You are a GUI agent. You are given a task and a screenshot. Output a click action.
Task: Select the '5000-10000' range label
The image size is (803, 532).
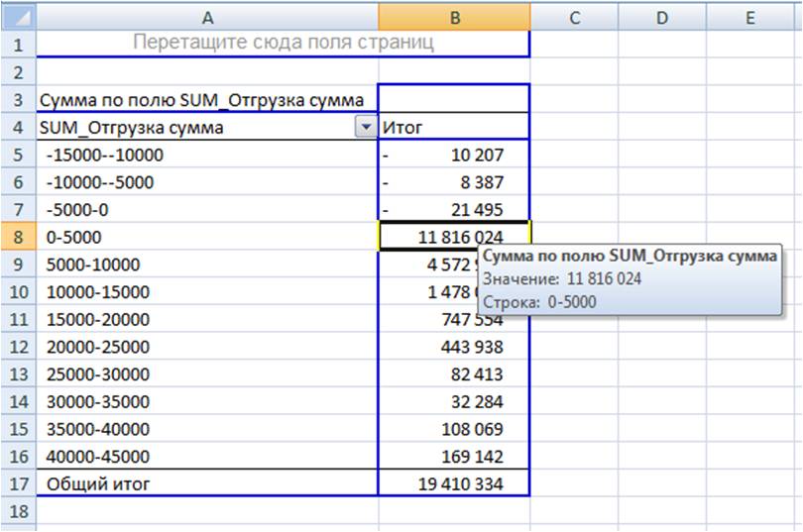tap(207, 265)
